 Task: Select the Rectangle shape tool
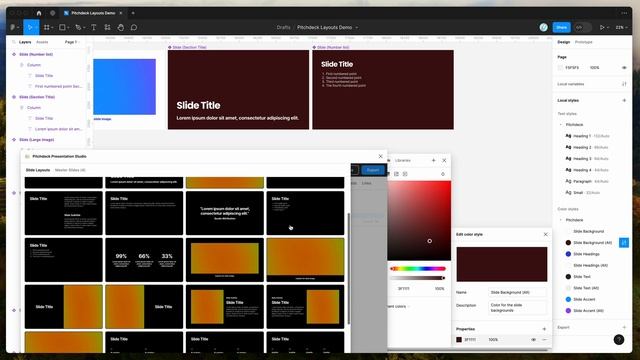click(x=62, y=27)
